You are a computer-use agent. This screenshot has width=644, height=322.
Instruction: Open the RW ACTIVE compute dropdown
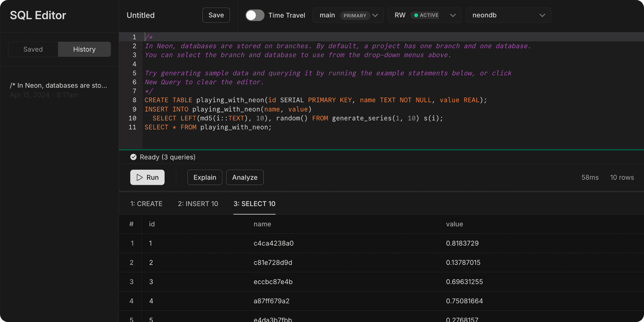[424, 15]
